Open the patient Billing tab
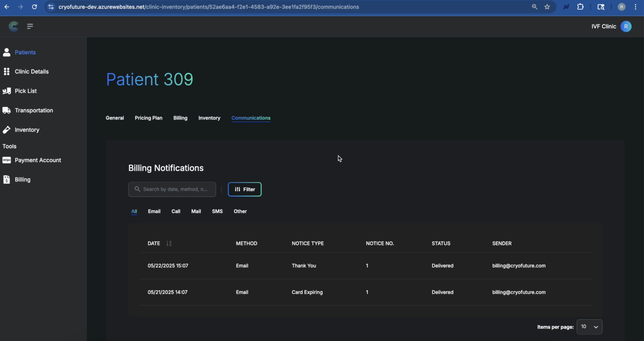This screenshot has width=644, height=341. coord(180,118)
